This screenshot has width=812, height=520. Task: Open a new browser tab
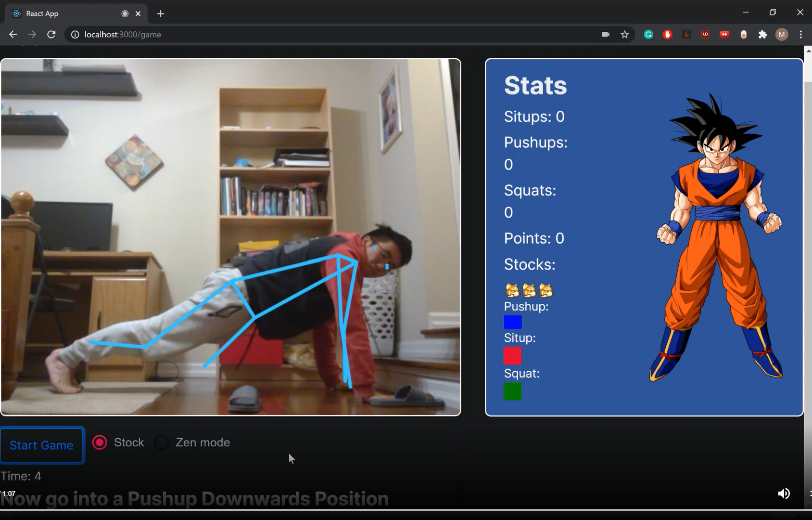point(161,13)
